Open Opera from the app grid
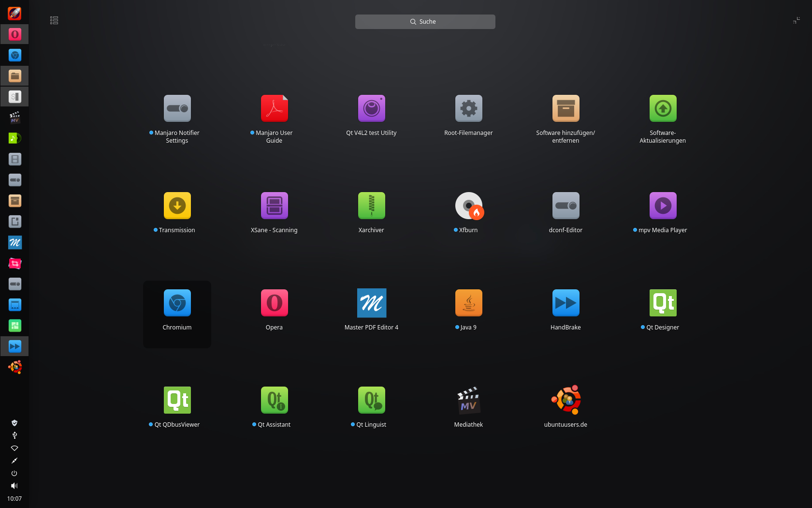This screenshot has height=508, width=812. [x=274, y=303]
